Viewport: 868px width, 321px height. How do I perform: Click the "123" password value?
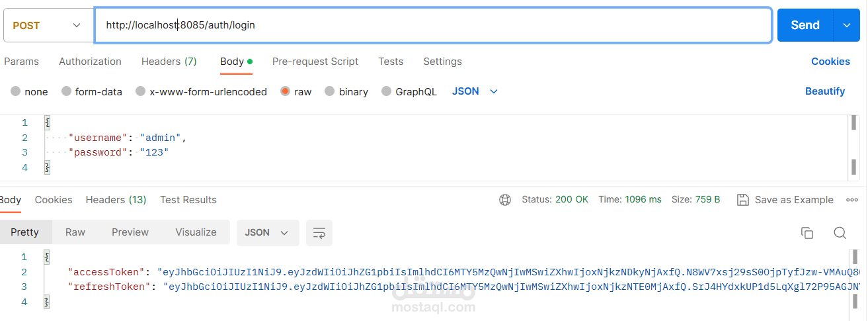pyautogui.click(x=154, y=153)
